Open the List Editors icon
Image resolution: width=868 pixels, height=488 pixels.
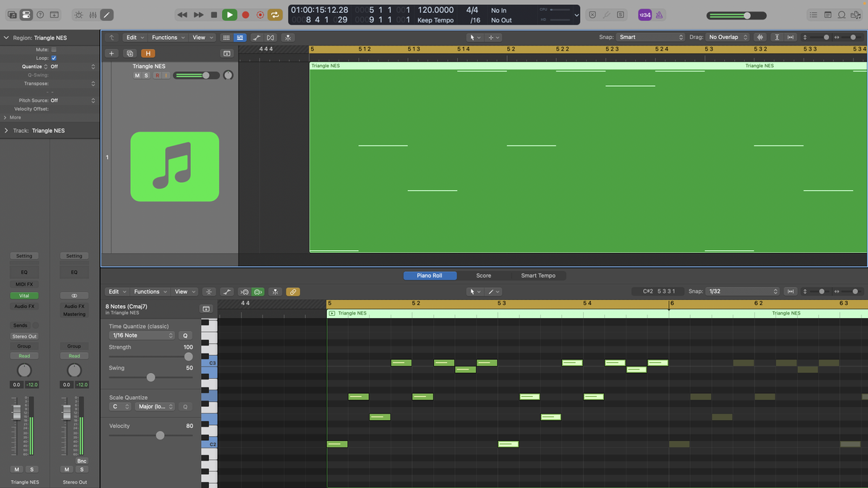[813, 14]
